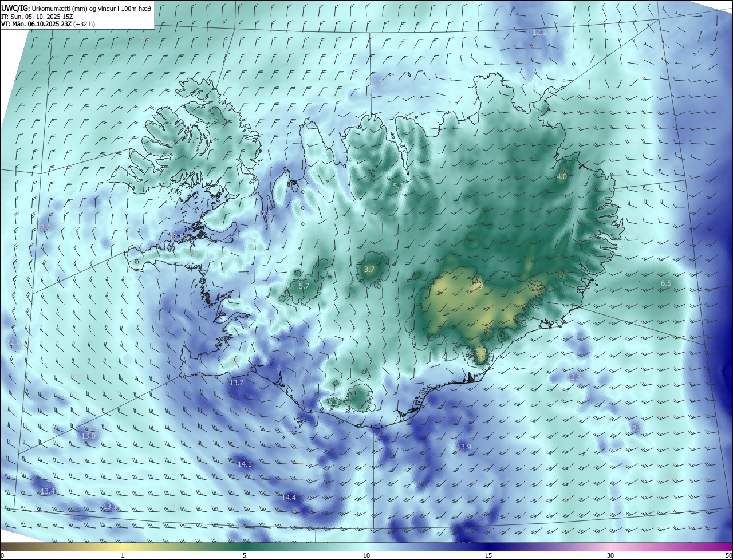Click the 13.7 value label on the map
Screen dimensions: 733x560
point(237,382)
